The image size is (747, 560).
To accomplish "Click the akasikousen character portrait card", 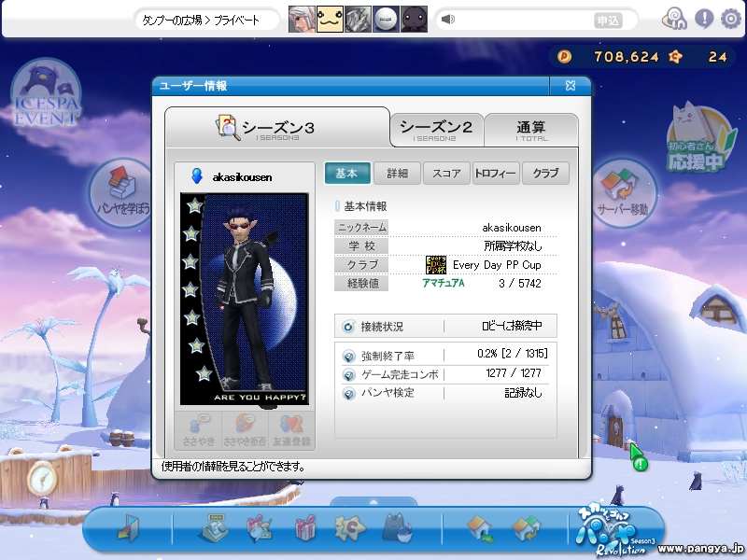I will click(245, 299).
